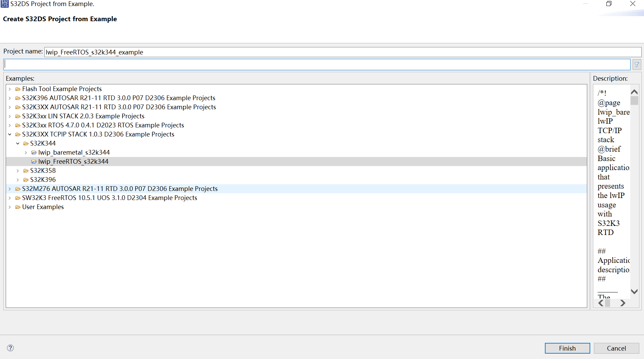Click the S32DS icon in the title bar
This screenshot has height=359, width=644.
click(5, 4)
